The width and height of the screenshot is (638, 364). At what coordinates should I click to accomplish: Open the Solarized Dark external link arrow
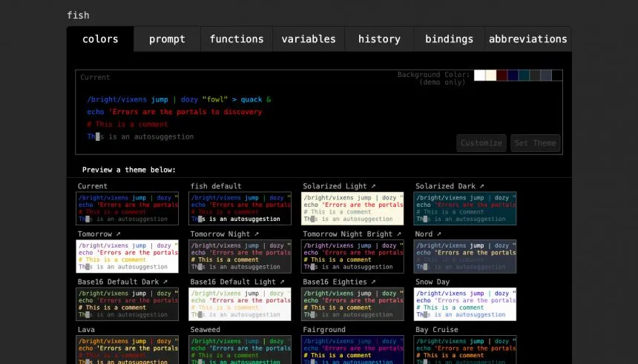click(x=481, y=186)
